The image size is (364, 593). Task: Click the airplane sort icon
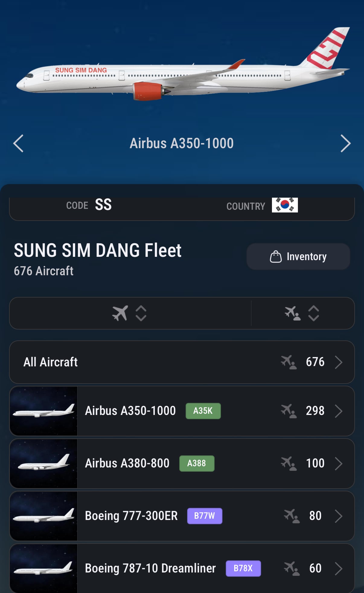tap(120, 313)
